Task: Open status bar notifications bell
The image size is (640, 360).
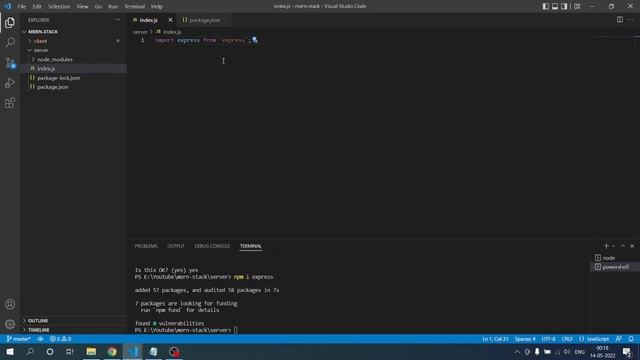Action: click(631, 339)
